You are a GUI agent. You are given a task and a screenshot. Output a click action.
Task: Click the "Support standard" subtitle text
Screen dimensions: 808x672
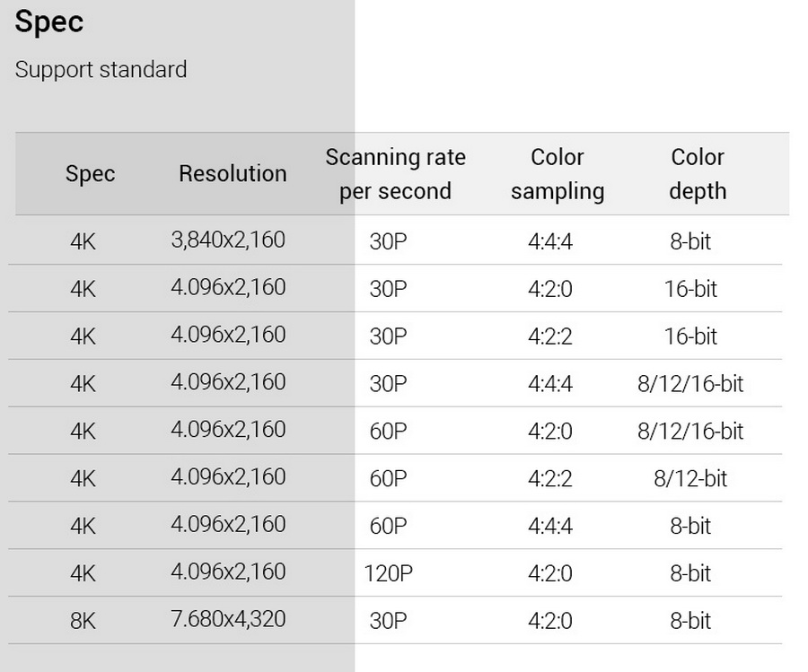point(101,69)
